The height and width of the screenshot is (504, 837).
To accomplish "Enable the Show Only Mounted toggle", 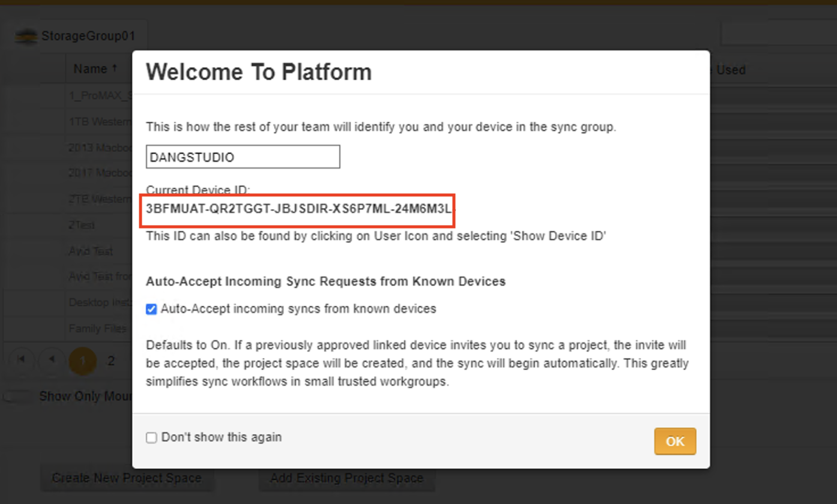I will (x=17, y=396).
